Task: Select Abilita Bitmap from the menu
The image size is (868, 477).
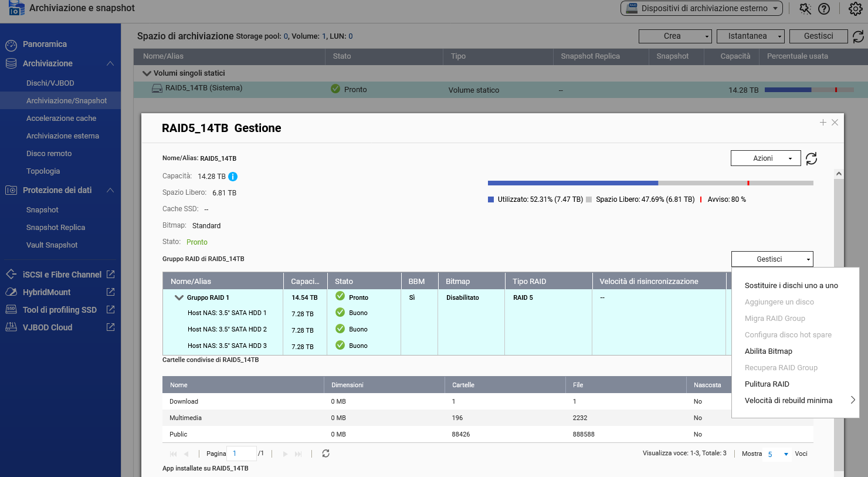Action: [768, 351]
